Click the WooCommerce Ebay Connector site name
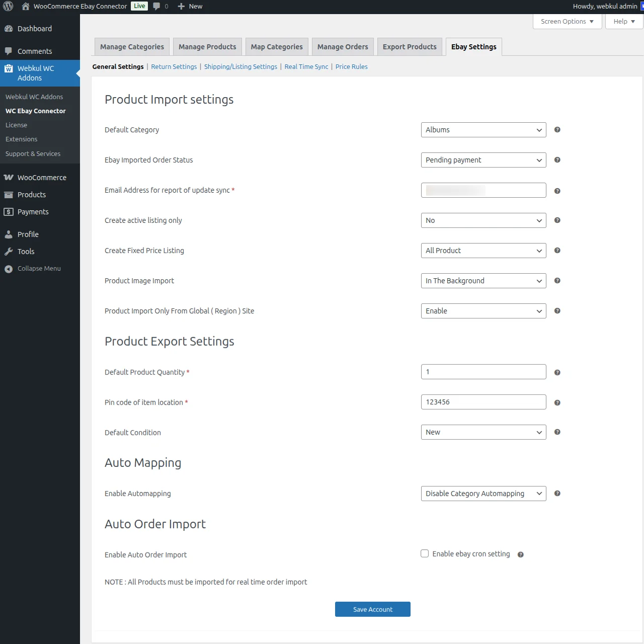The image size is (644, 644). [x=80, y=7]
